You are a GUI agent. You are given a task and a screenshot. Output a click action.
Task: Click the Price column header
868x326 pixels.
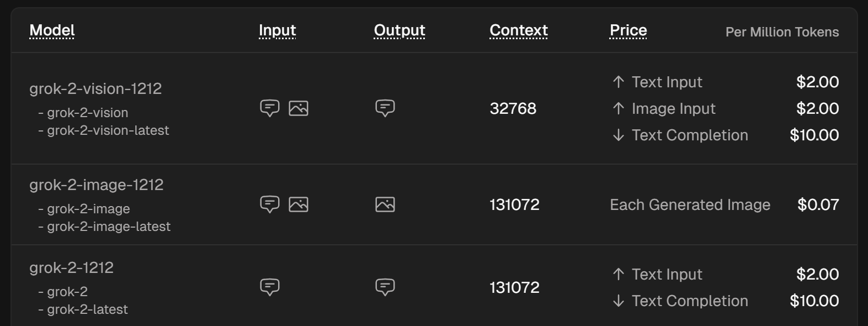click(629, 30)
